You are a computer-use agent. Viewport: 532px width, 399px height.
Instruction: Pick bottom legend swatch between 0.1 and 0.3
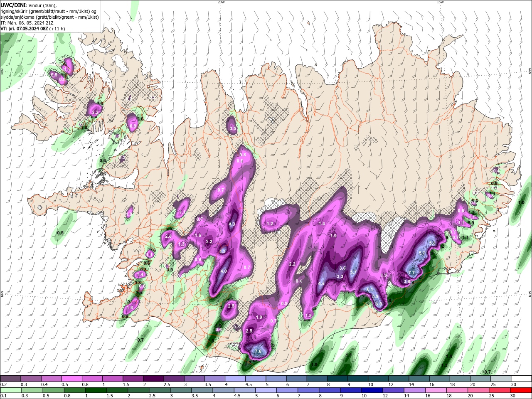[x=10, y=390]
